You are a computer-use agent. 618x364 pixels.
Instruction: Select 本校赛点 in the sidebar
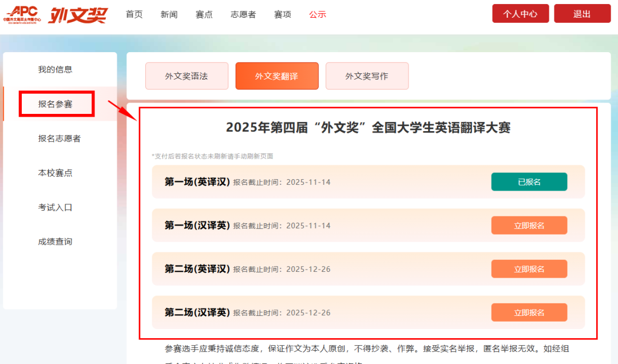(x=55, y=173)
